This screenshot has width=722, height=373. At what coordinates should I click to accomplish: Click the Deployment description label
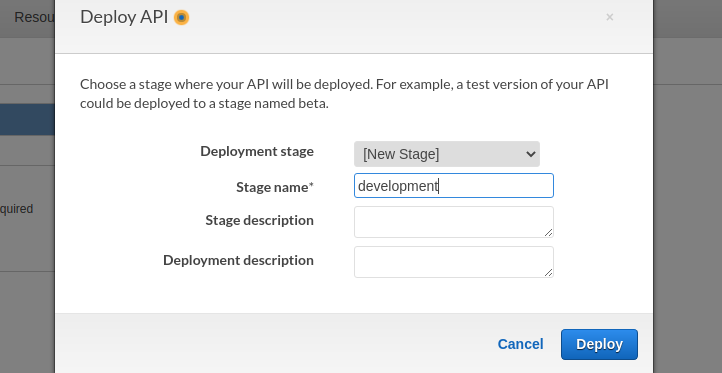239,260
